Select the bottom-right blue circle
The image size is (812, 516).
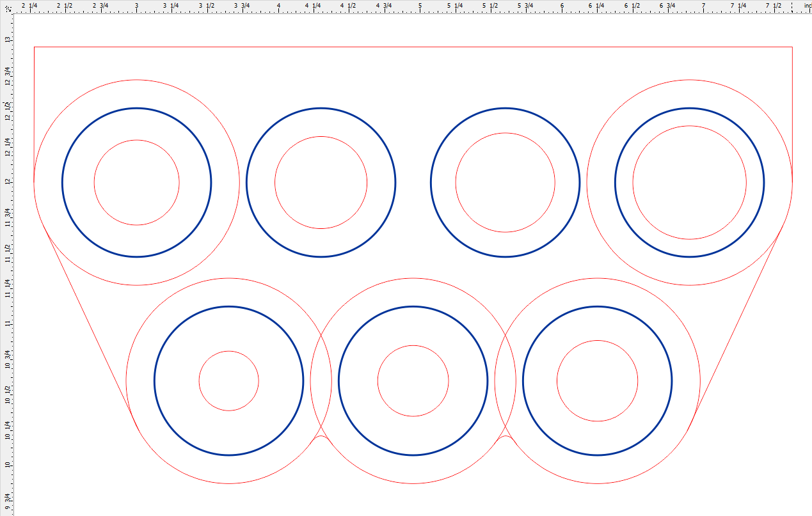[598, 305]
